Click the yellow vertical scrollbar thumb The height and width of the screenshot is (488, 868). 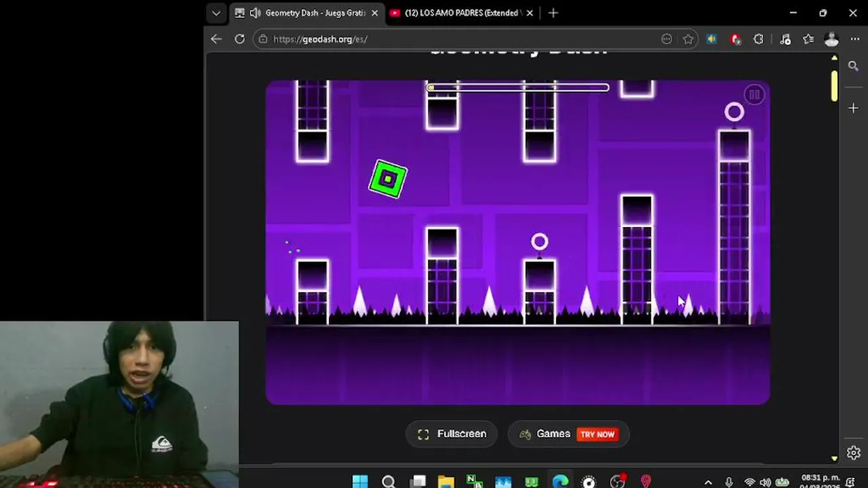pos(834,85)
